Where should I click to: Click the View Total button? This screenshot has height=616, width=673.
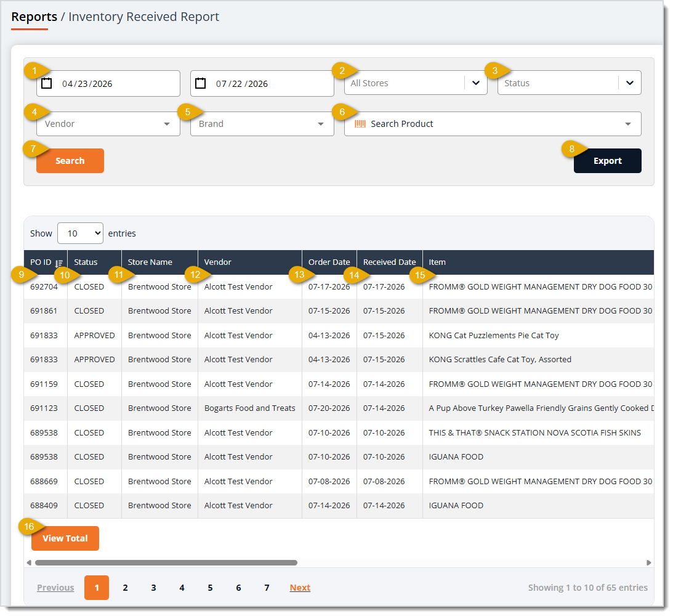(x=65, y=538)
